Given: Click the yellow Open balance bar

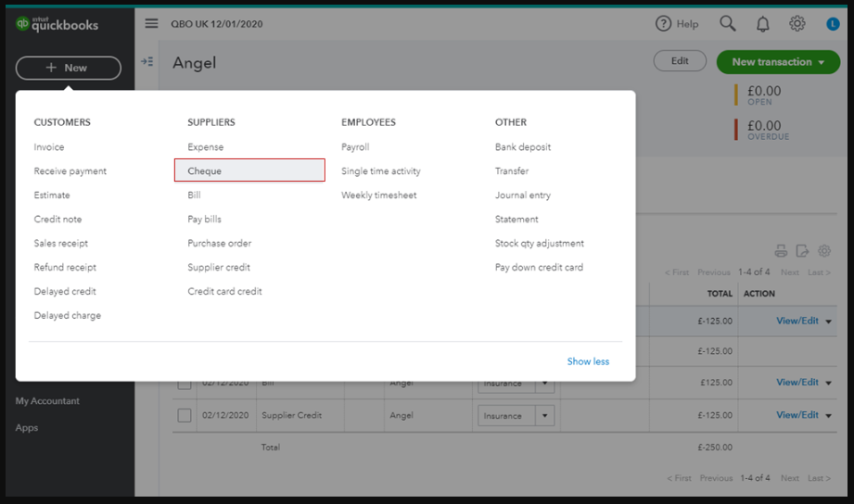Looking at the screenshot, I should [x=736, y=95].
